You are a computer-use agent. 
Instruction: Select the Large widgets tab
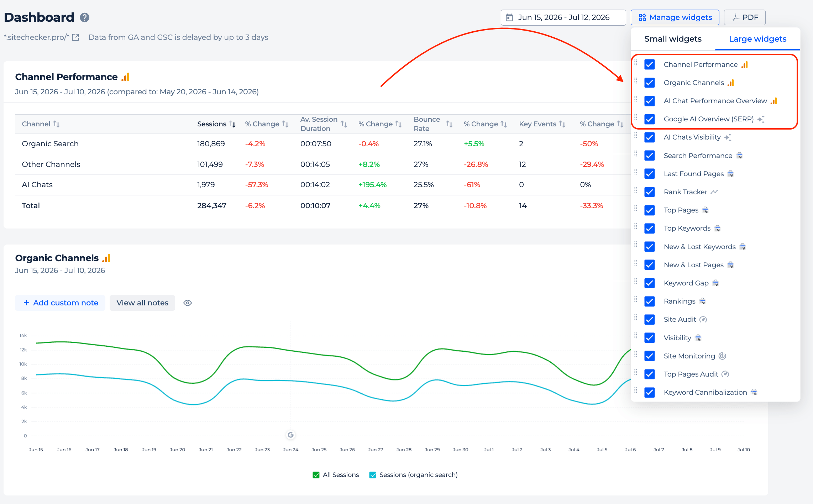(x=757, y=39)
